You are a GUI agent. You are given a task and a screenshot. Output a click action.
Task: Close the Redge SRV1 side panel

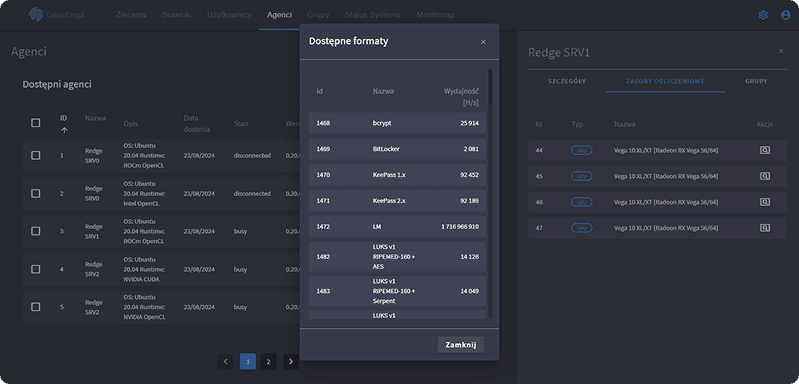click(781, 51)
